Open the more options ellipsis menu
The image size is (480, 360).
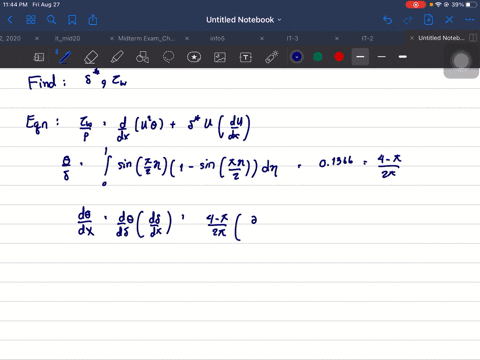point(470,20)
